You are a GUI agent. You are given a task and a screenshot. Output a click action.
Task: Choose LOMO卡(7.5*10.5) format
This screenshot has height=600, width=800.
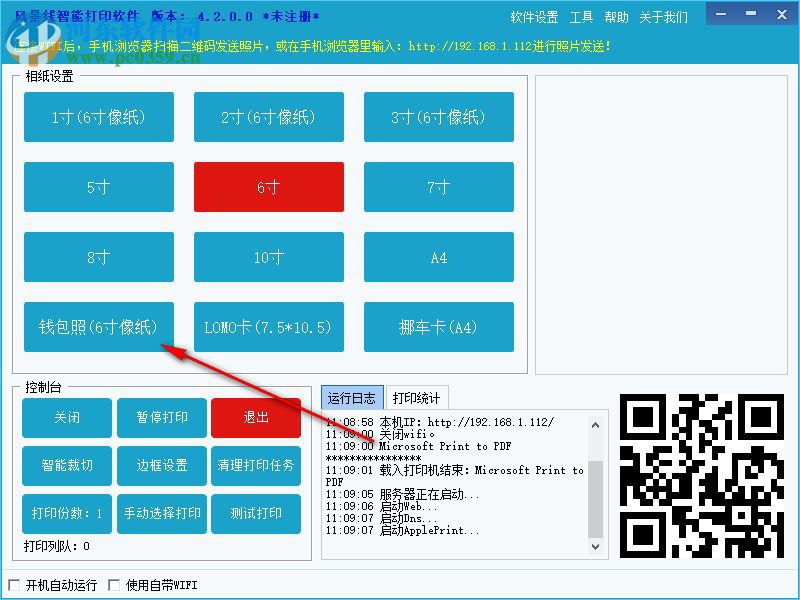pyautogui.click(x=268, y=327)
